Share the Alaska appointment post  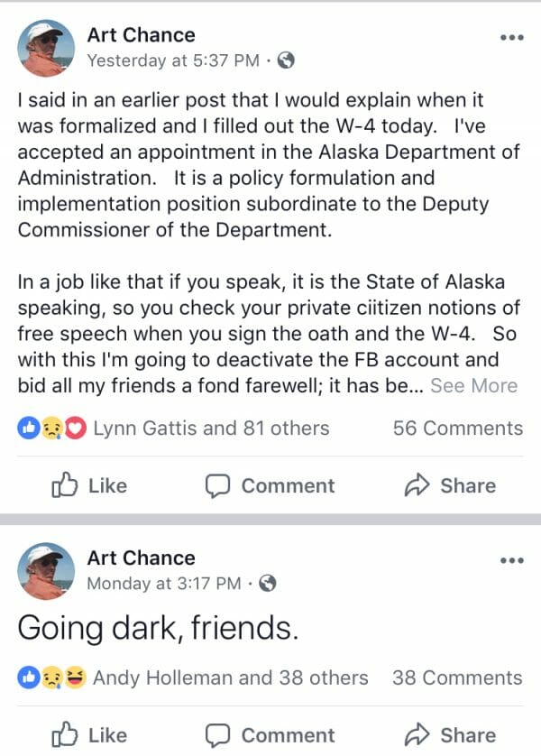(450, 485)
